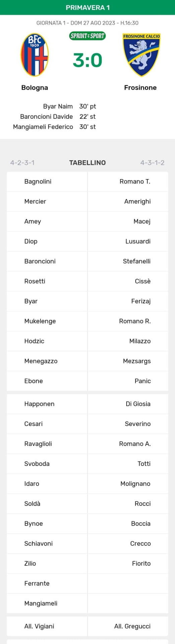
Task: Select goalkeeper Bagnolini in the Bologna lineup
Action: pos(38,181)
